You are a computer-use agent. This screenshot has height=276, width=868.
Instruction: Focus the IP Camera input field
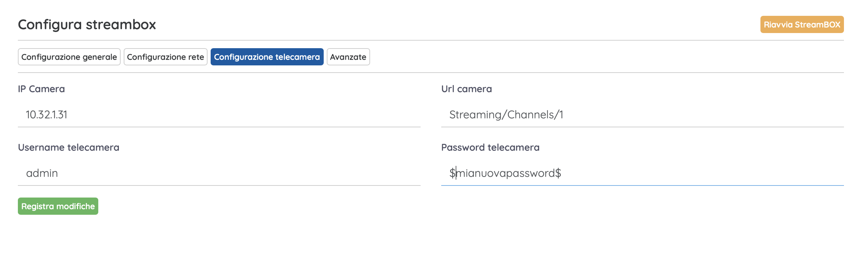[219, 115]
